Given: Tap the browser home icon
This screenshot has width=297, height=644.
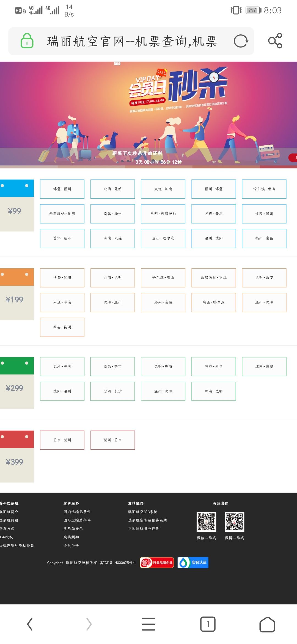Looking at the screenshot, I should (267, 624).
